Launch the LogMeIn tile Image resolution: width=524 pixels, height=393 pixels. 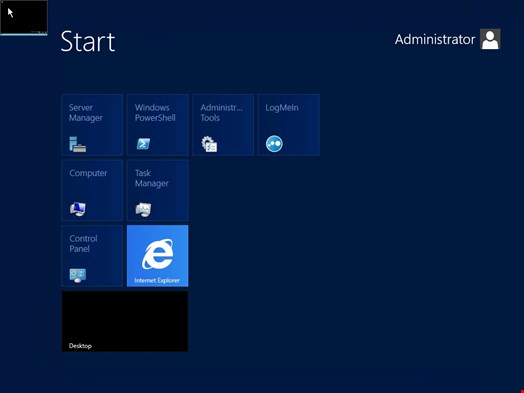[x=289, y=125]
